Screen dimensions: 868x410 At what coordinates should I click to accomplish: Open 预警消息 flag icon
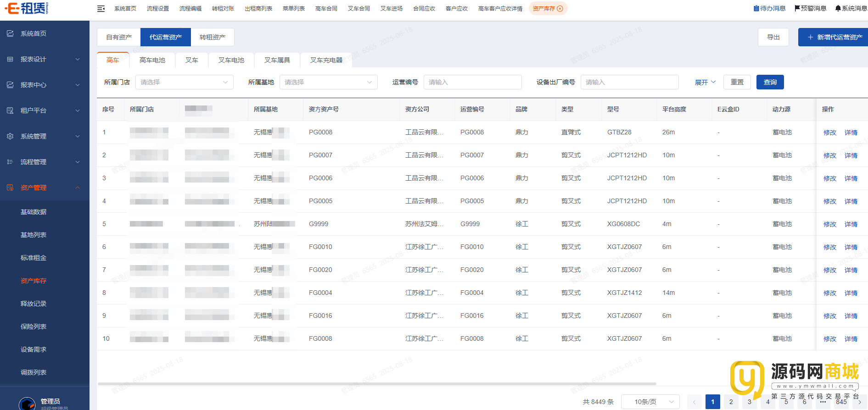[x=797, y=8]
